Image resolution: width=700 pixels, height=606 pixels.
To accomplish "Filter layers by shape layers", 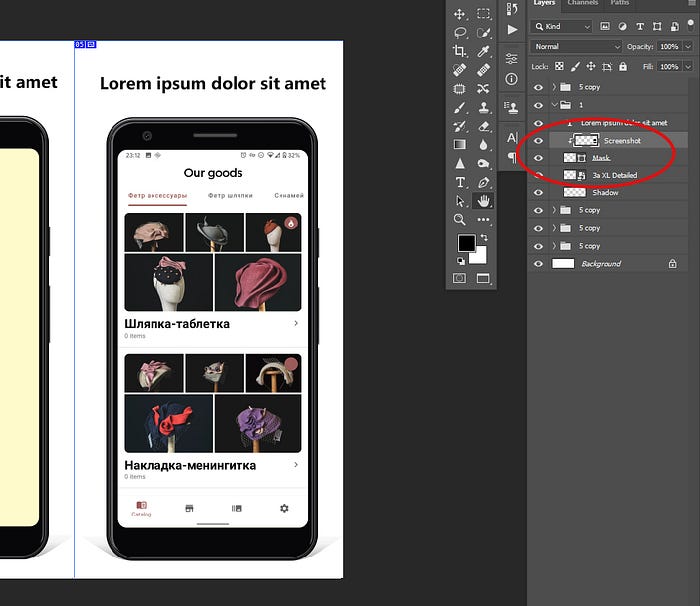I will [x=657, y=26].
